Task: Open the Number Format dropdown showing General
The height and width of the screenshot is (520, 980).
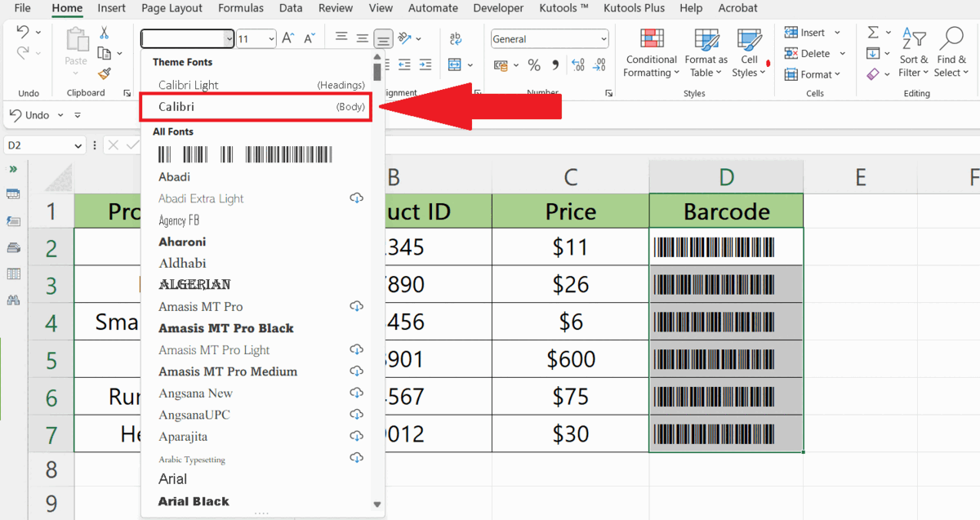Action: coord(549,38)
